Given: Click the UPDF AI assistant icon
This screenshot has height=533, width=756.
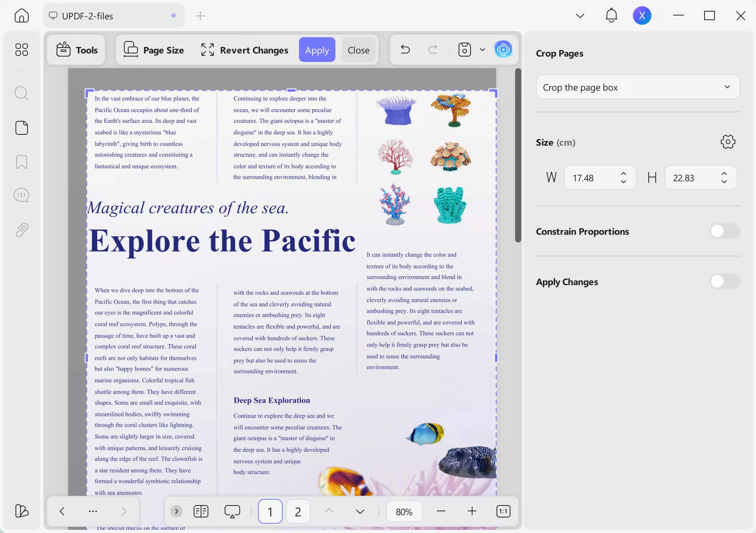Looking at the screenshot, I should pyautogui.click(x=503, y=50).
